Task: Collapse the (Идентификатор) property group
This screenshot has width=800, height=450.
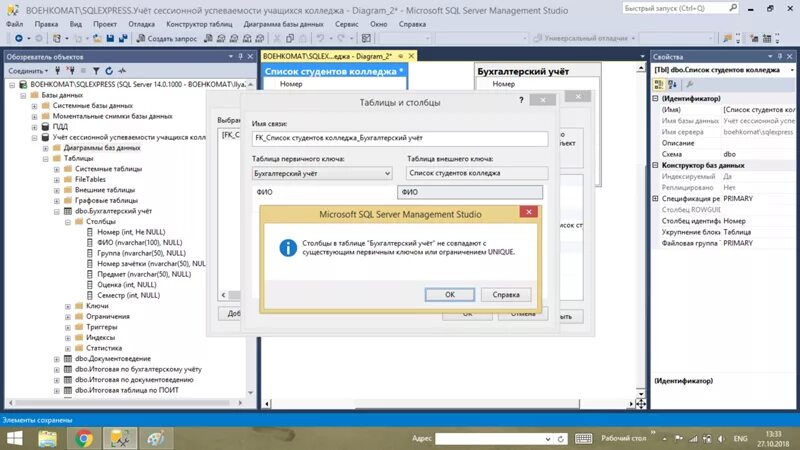Action: 656,98
